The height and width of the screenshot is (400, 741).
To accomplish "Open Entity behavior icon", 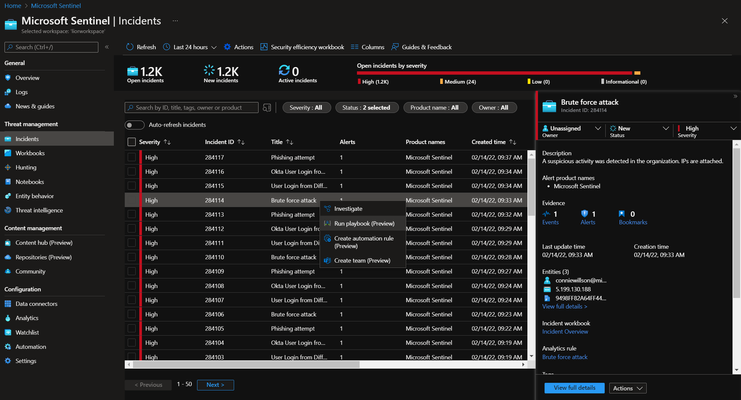I will click(x=8, y=196).
